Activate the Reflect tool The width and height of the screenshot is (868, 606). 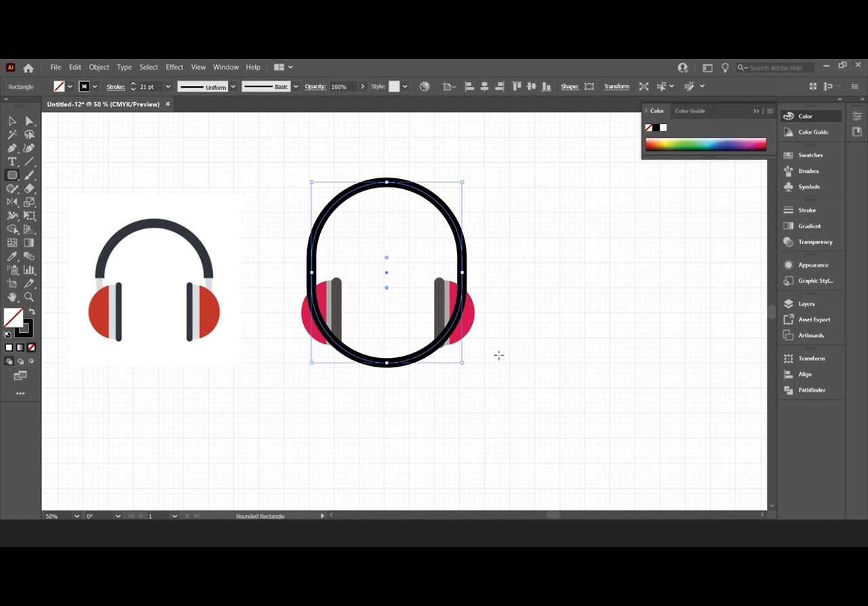point(12,202)
